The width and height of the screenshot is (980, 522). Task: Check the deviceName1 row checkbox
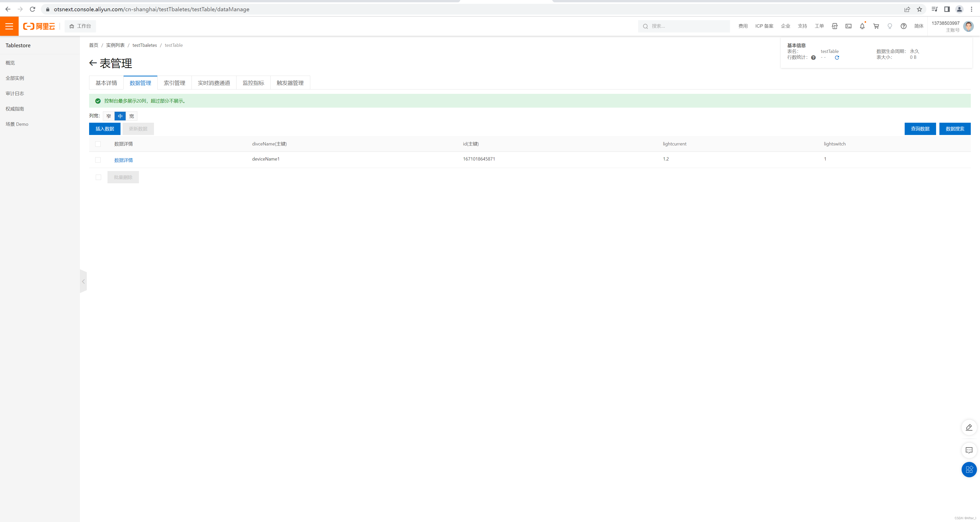(x=98, y=160)
